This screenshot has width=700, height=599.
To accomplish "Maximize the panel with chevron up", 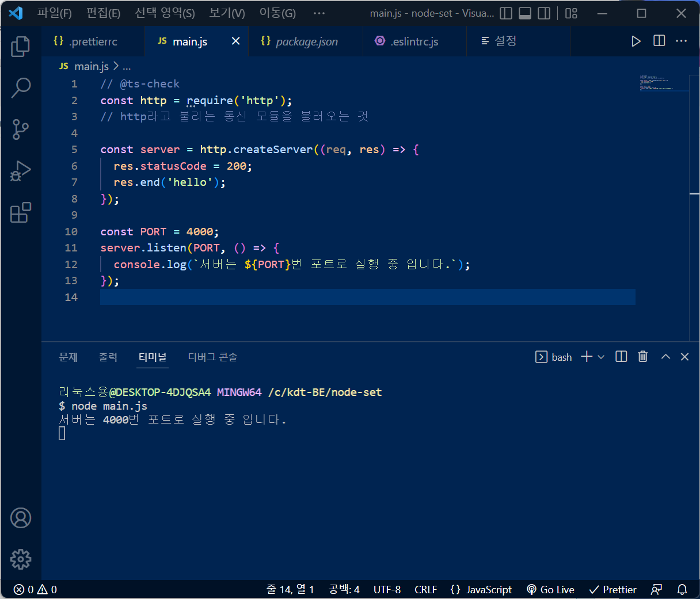I will pyautogui.click(x=665, y=357).
